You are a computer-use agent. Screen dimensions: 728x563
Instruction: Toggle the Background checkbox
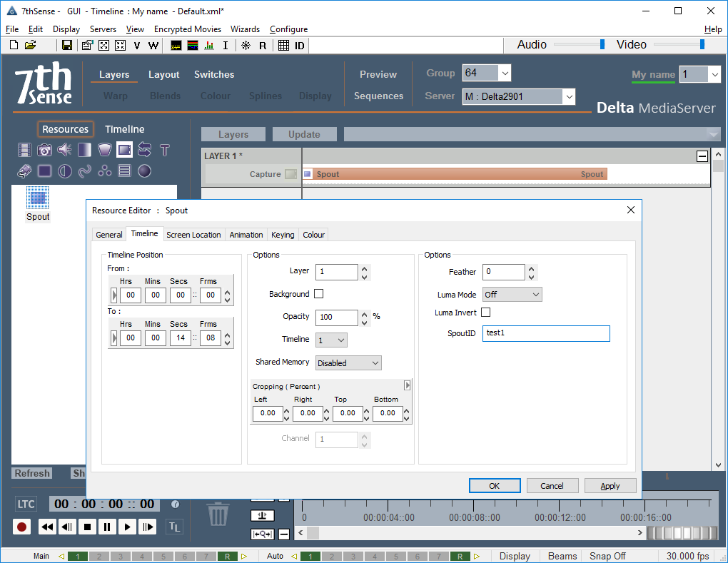[318, 294]
